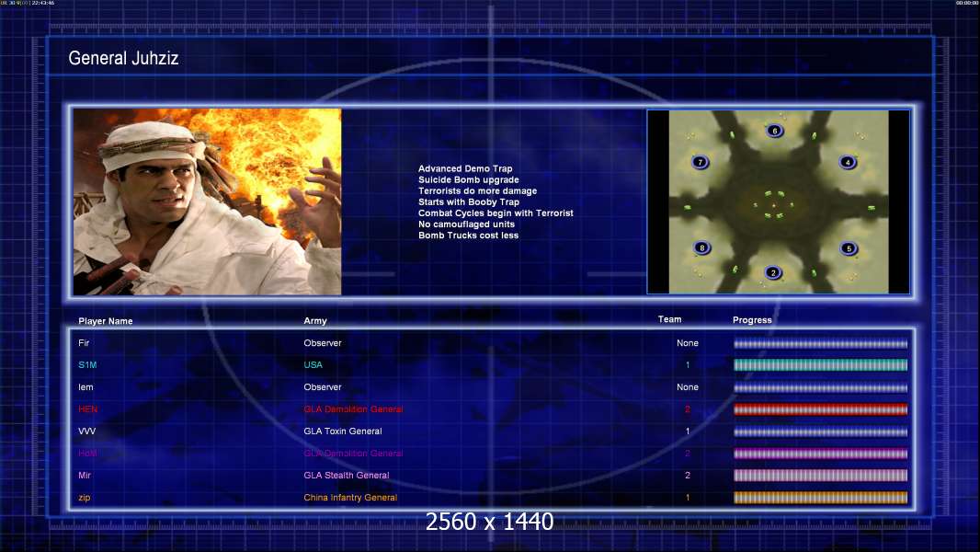The width and height of the screenshot is (980, 552).
Task: Click start position marker 5 on the map
Action: click(x=849, y=248)
